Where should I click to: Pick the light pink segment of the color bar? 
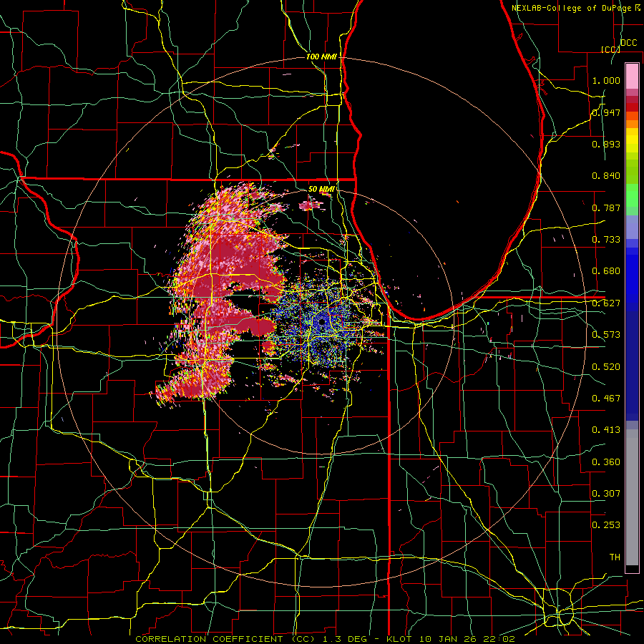(x=632, y=76)
